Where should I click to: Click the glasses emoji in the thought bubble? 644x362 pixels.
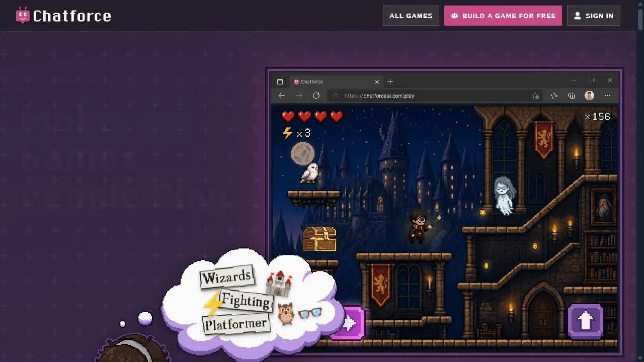[310, 313]
